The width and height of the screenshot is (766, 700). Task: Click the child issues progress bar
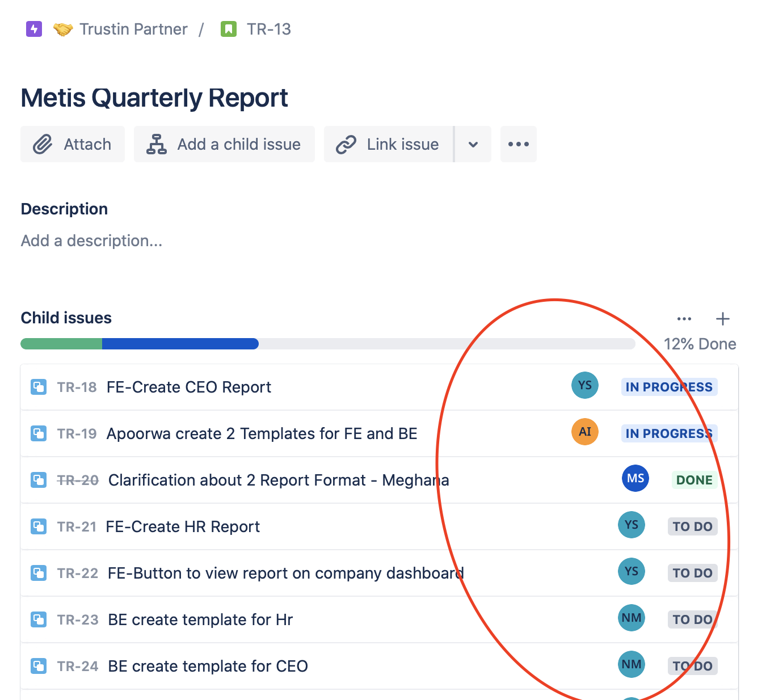click(328, 344)
